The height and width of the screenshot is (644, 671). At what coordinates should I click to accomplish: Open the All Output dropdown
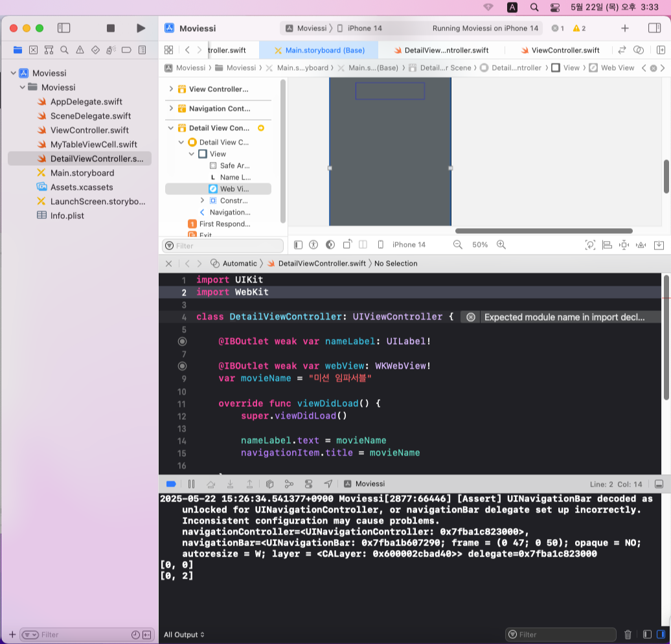(x=184, y=634)
